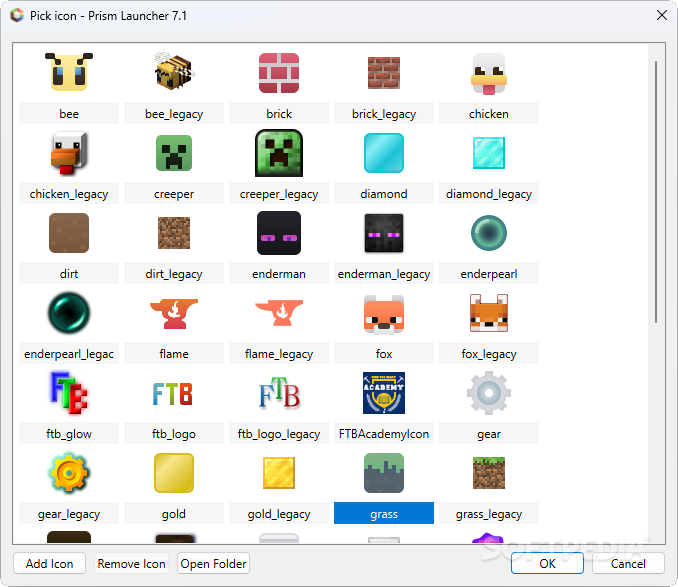Click the dirt text label
The width and height of the screenshot is (678, 587).
click(x=69, y=274)
